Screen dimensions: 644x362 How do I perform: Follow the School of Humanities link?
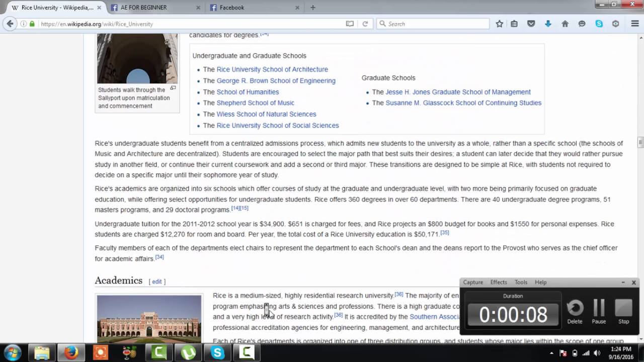(248, 92)
